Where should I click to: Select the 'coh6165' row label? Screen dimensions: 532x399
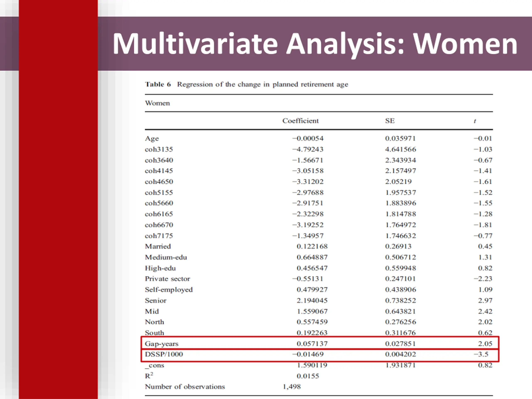pyautogui.click(x=159, y=214)
